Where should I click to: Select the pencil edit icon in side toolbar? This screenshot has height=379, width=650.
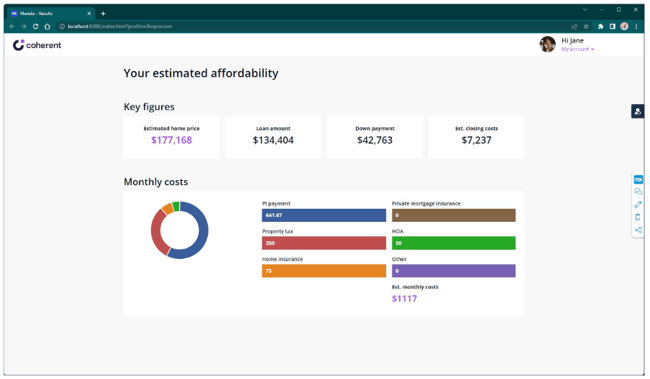638,204
